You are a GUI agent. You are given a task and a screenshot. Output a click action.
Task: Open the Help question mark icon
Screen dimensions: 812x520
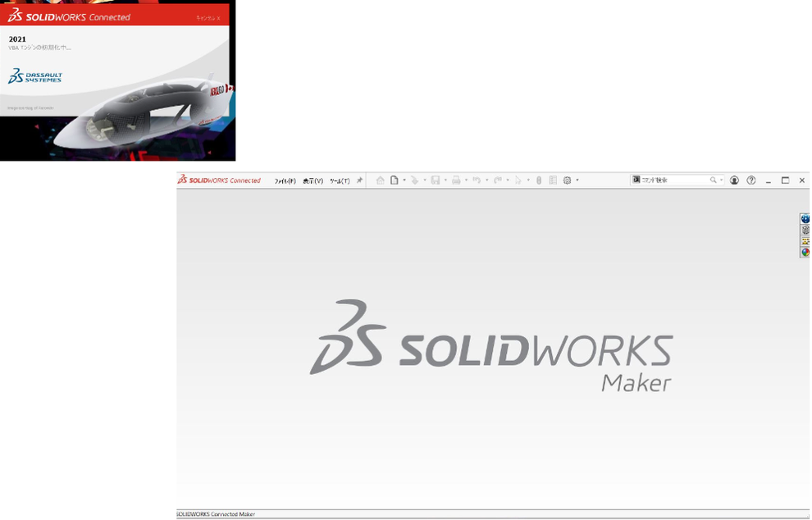[750, 180]
